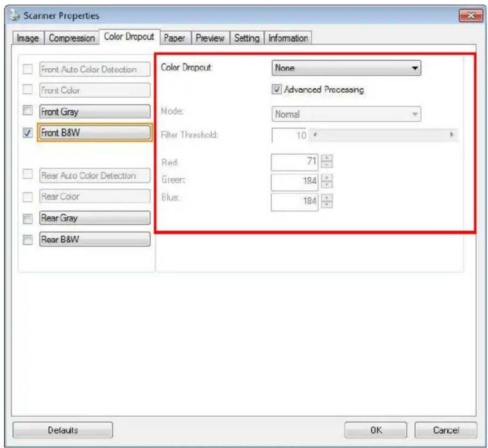Viewport: 488px width, 448px height.
Task: Open the Mode dropdown showing Normal
Action: click(x=346, y=114)
